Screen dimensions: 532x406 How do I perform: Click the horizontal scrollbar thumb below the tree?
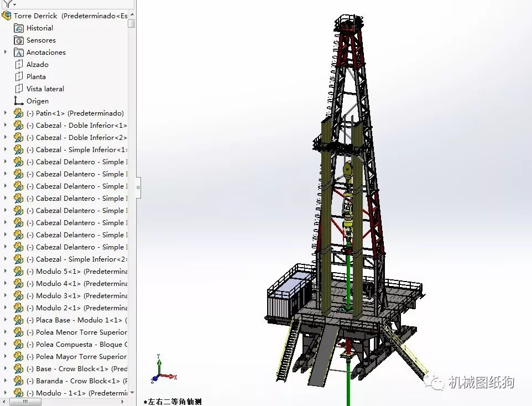(x=25, y=402)
